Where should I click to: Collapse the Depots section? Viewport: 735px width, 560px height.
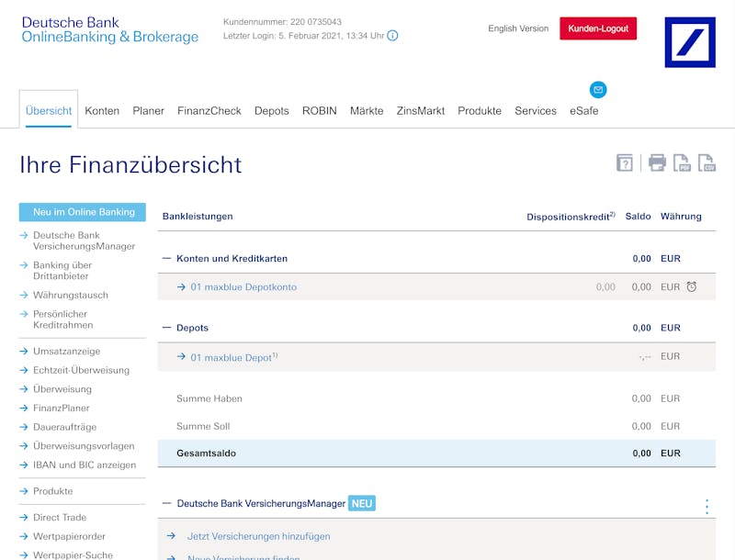(166, 328)
